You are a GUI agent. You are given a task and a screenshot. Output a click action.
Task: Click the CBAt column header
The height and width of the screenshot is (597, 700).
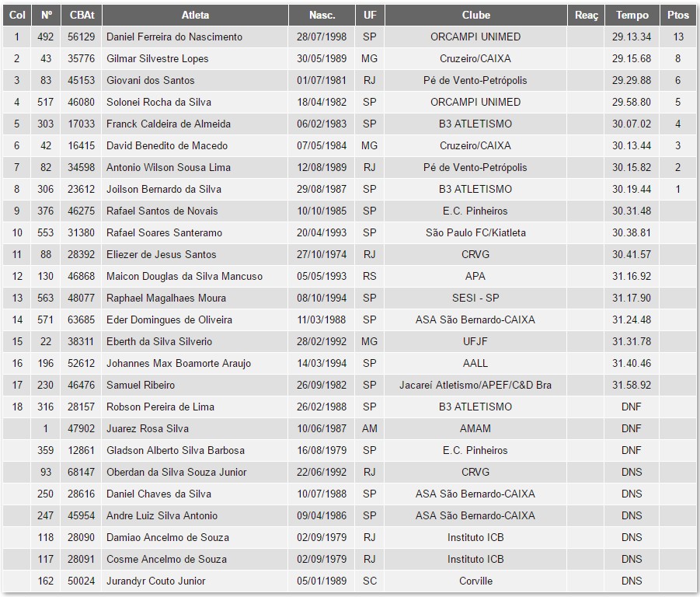click(81, 15)
